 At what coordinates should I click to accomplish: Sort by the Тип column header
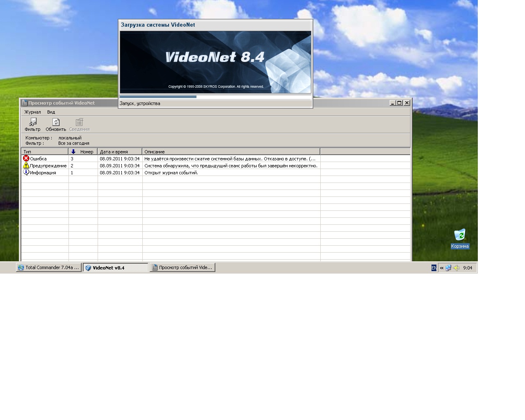pos(44,152)
